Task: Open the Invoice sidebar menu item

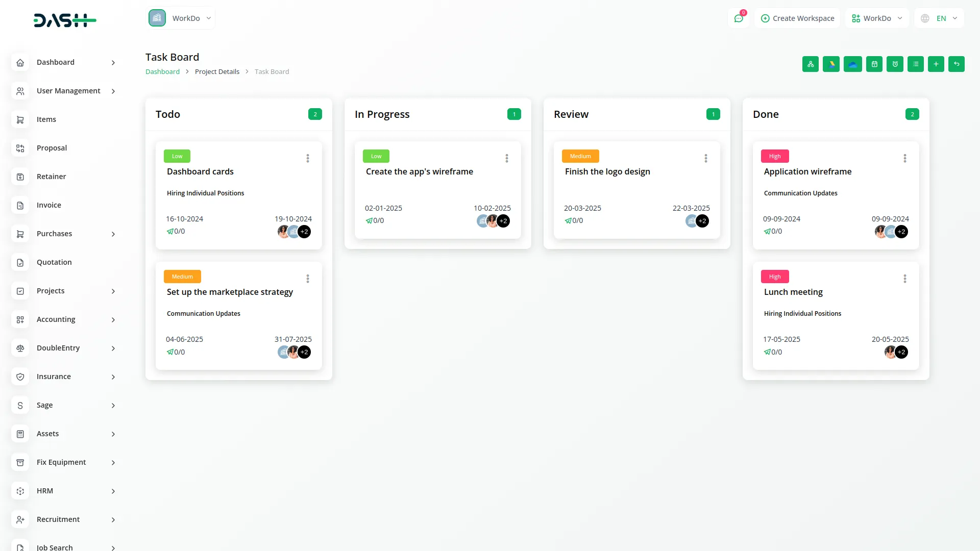Action: (x=49, y=205)
